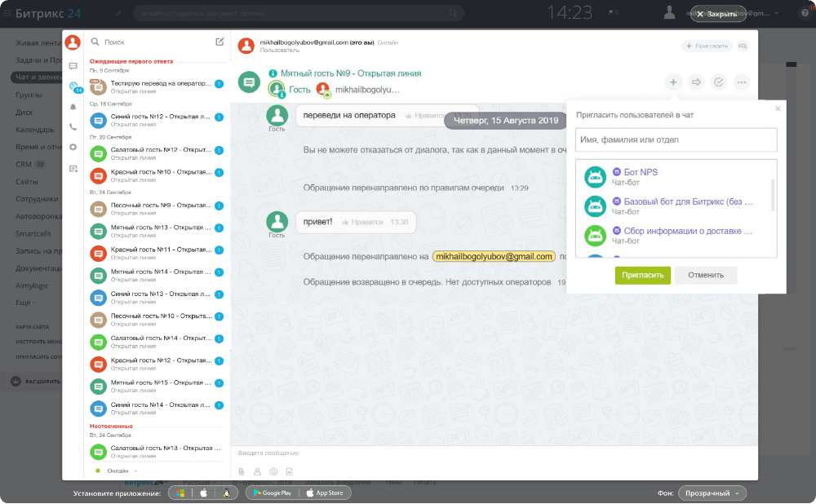Open notifications bell in messenger sidebar

coord(73,107)
